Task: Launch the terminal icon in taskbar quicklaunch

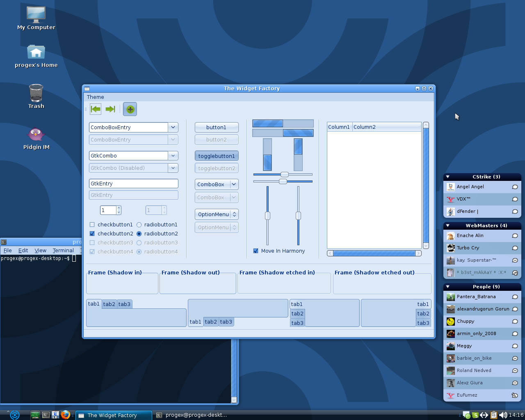Action: [46, 415]
